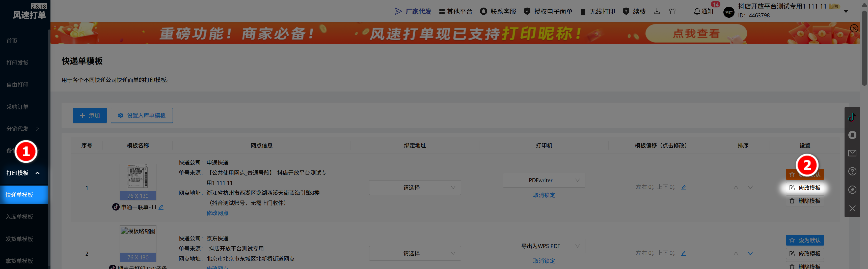
Task: Open 打印发货 in sidebar
Action: pyautogui.click(x=17, y=63)
